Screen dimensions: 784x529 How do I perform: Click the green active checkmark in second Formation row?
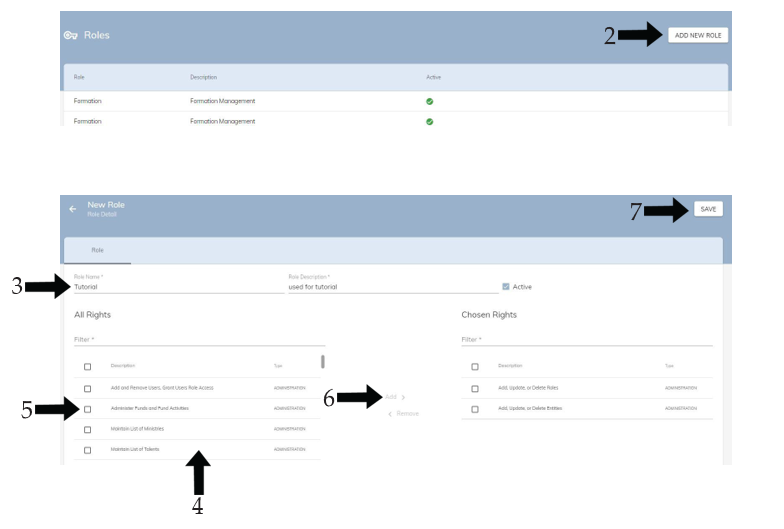coord(429,121)
